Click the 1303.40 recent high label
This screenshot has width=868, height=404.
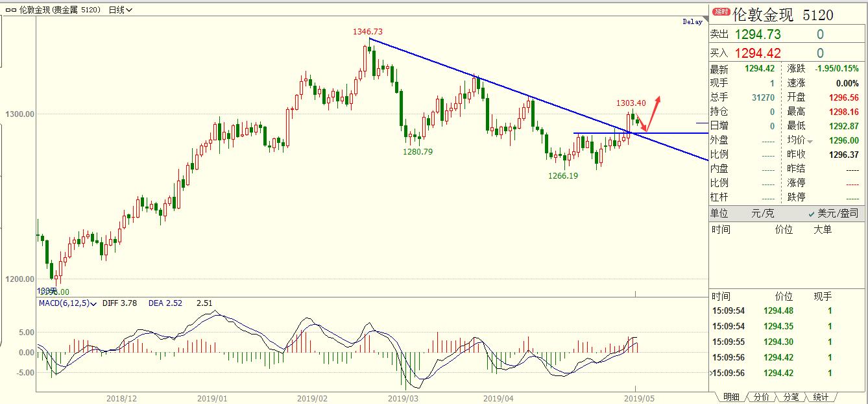click(x=630, y=103)
